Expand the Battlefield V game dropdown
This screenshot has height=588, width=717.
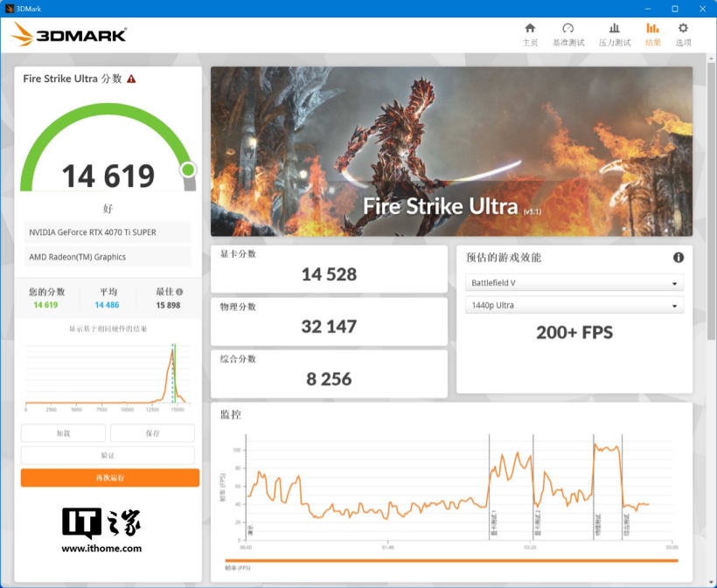(574, 283)
